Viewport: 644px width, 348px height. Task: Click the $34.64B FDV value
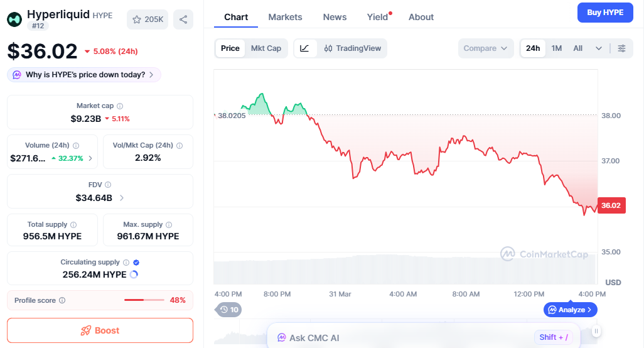[x=94, y=198]
